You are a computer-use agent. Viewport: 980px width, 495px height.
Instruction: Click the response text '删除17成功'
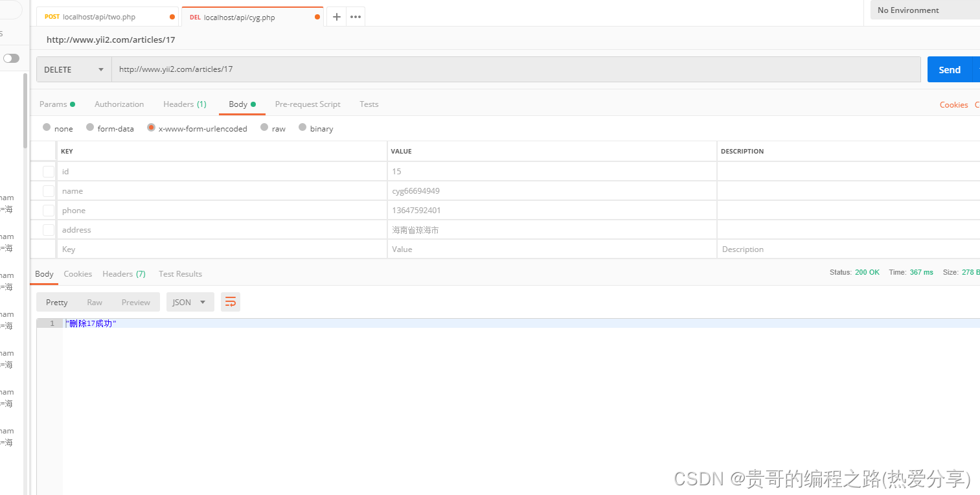(x=91, y=323)
